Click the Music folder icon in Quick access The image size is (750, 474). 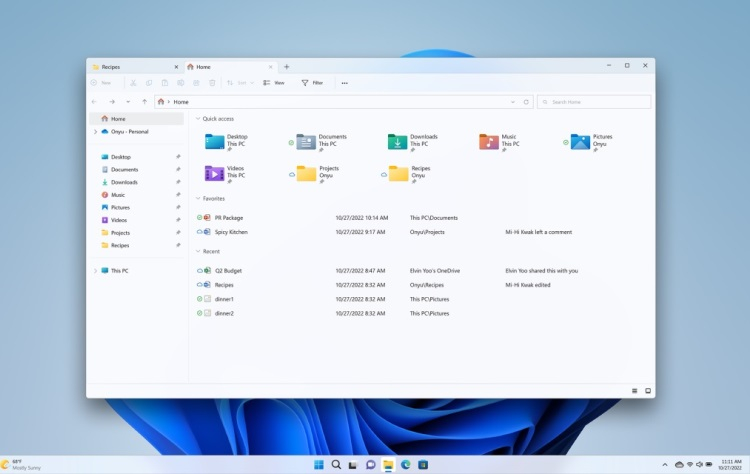coord(488,142)
